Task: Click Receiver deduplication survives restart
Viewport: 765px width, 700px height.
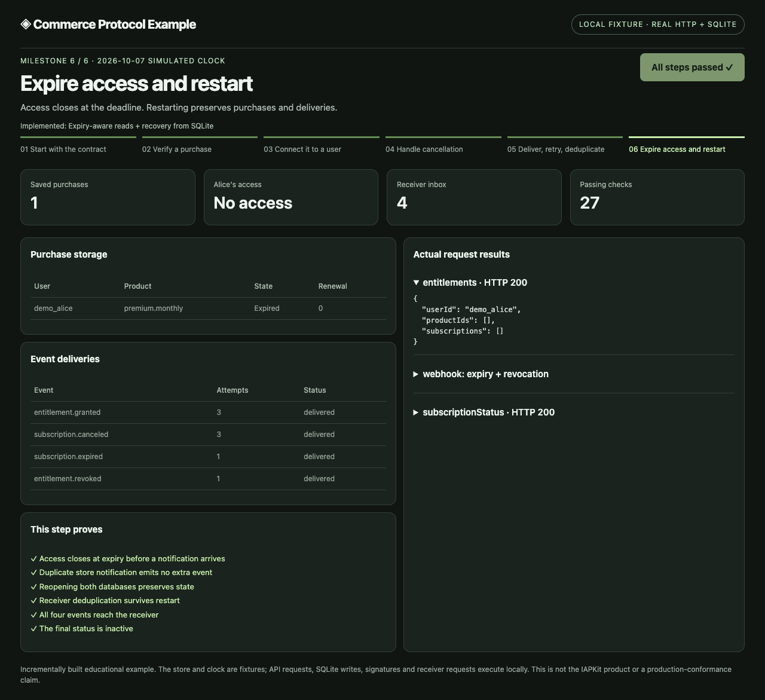Action: point(105,600)
